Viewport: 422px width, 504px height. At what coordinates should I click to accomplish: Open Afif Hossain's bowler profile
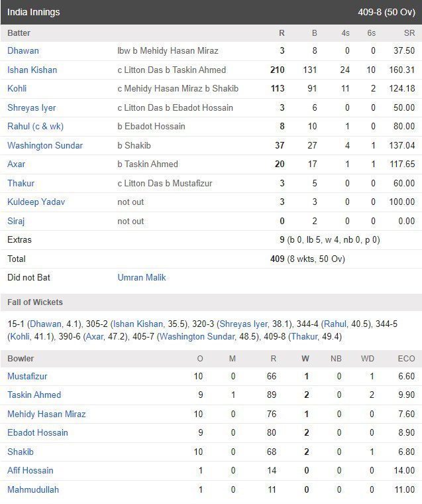30,470
